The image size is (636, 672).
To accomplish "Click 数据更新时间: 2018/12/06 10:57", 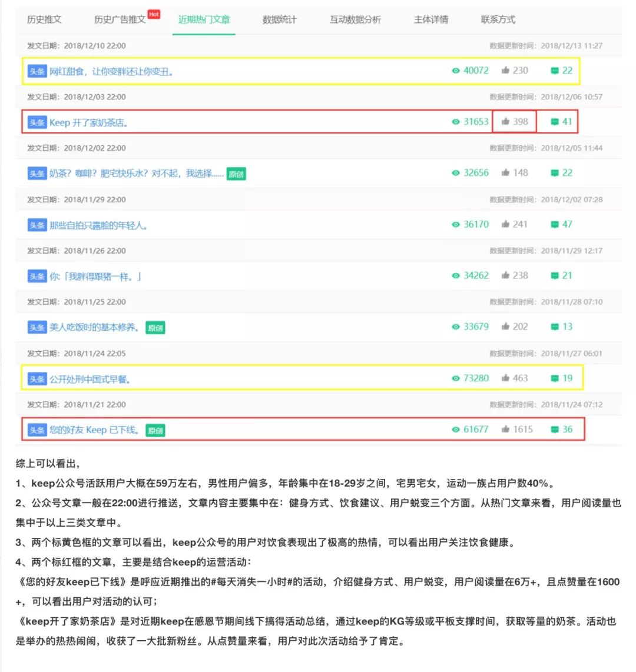I will (546, 97).
